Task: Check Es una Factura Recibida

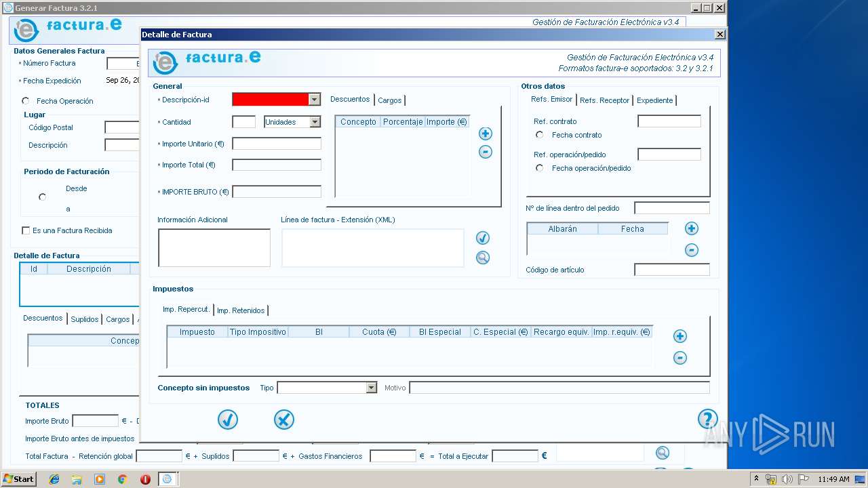Action: point(26,230)
